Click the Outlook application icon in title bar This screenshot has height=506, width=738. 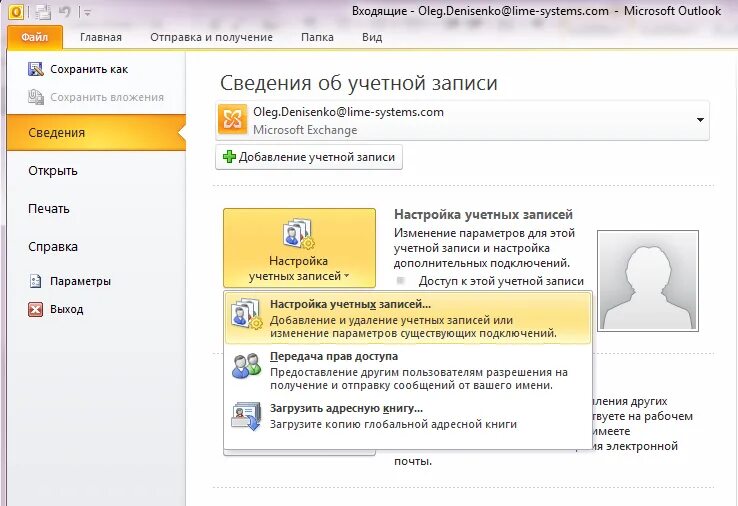click(16, 11)
